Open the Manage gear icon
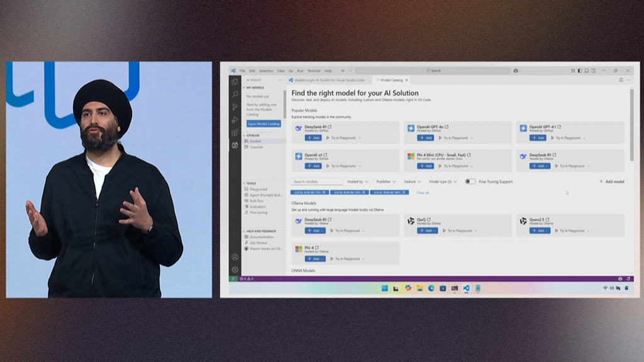 click(x=235, y=269)
